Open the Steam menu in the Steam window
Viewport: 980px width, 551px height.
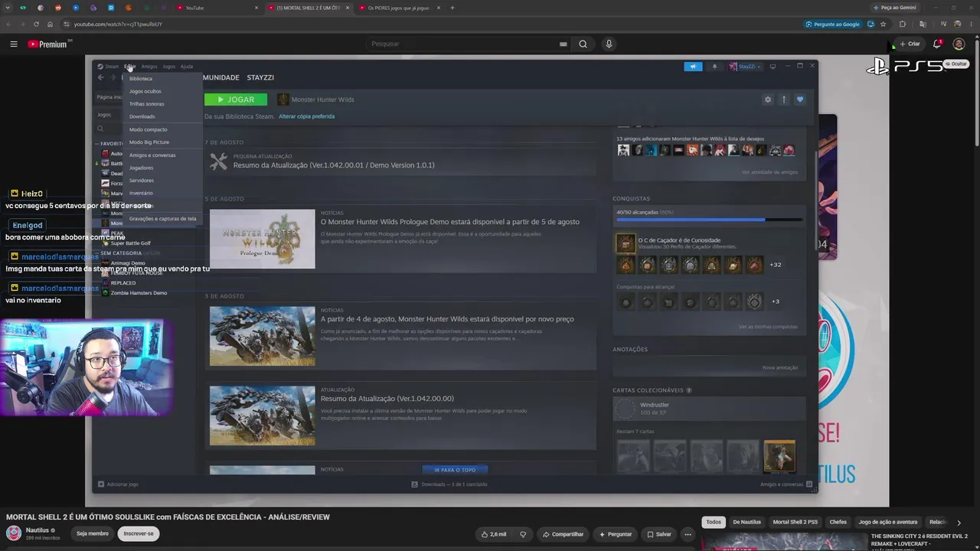[x=112, y=67]
